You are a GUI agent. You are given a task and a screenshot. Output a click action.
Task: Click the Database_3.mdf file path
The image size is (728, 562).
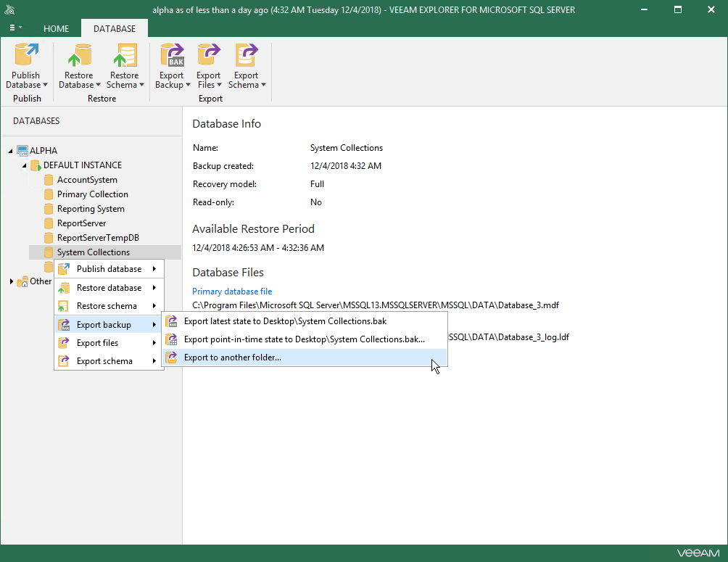point(376,305)
